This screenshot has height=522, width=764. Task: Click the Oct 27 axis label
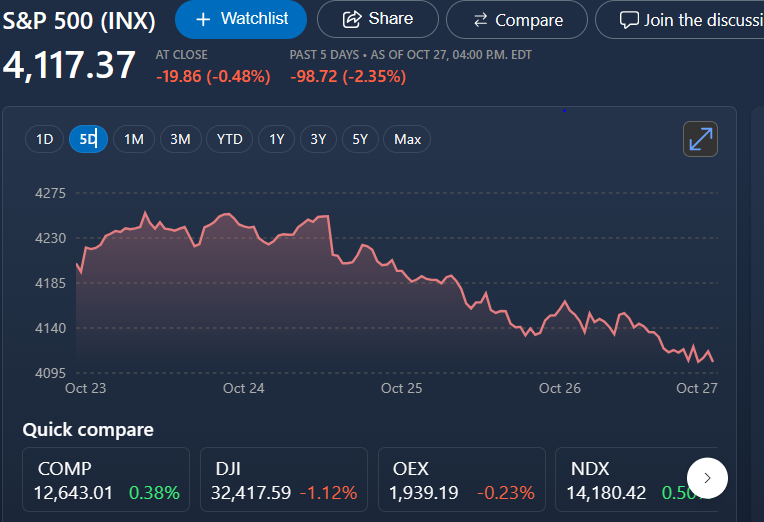click(697, 388)
